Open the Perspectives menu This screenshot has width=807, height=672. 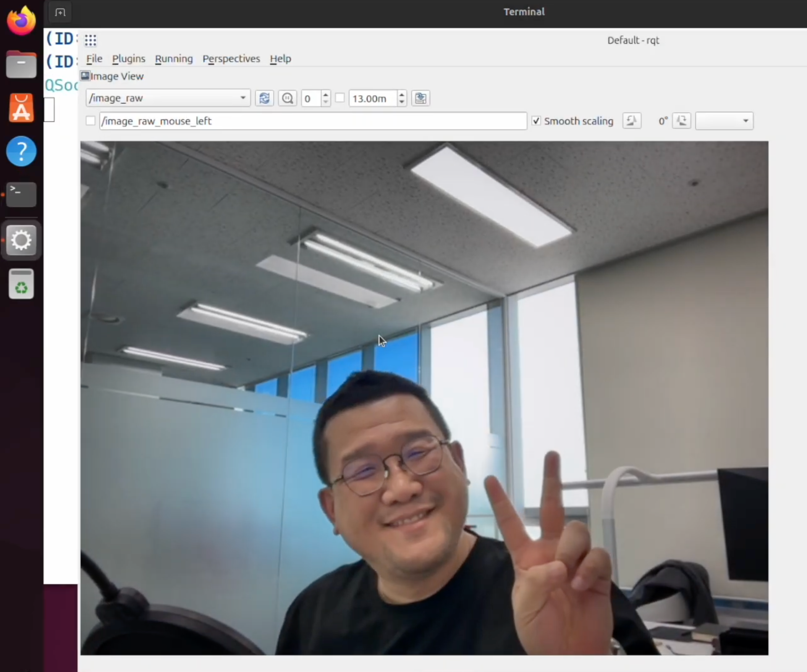coord(231,59)
